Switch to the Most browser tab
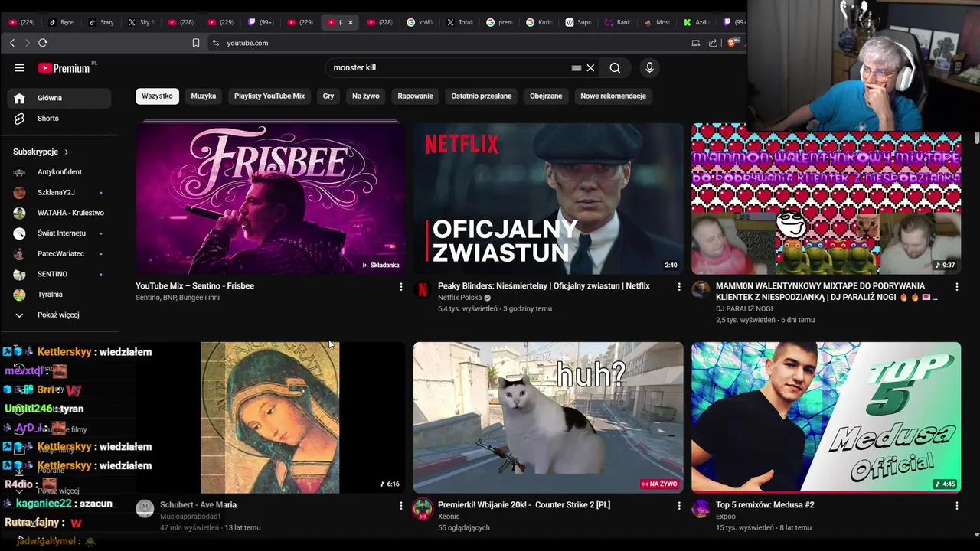This screenshot has height=551, width=980. pyautogui.click(x=659, y=22)
